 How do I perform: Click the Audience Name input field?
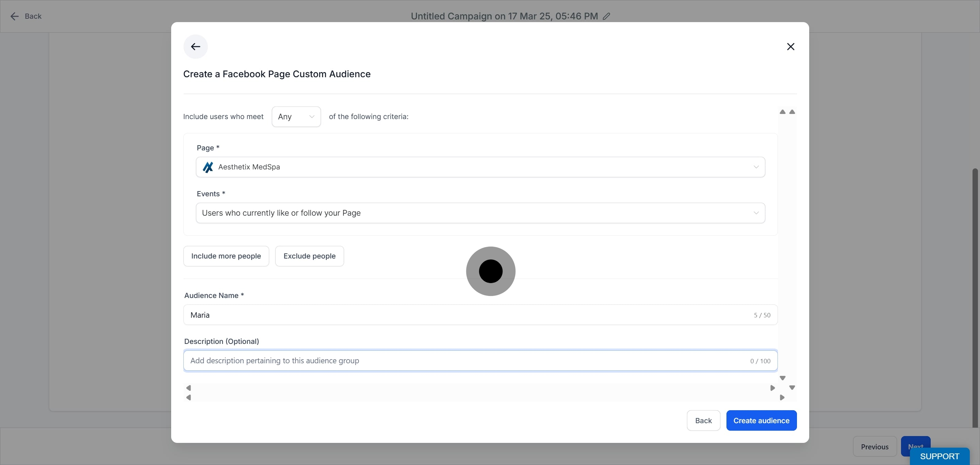(x=468, y=315)
